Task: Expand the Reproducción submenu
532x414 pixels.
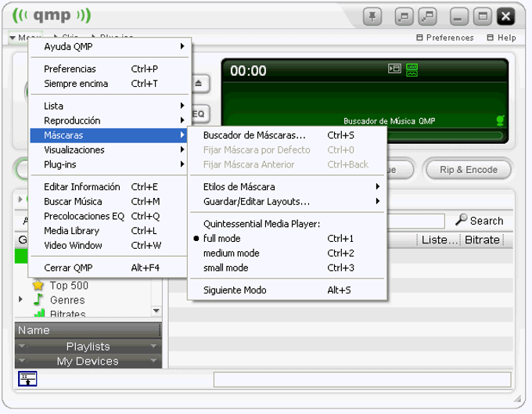Action: pos(110,121)
